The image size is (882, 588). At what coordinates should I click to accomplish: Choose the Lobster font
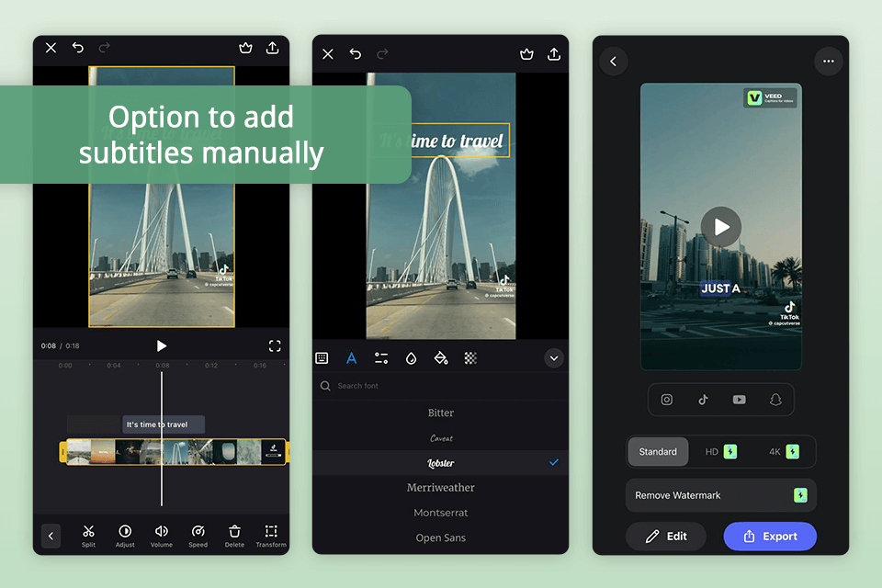point(440,462)
